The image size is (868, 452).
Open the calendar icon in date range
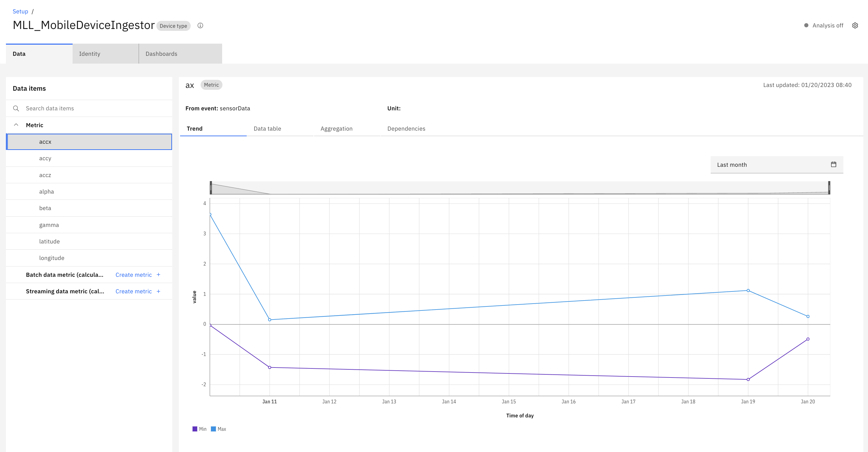pos(833,165)
